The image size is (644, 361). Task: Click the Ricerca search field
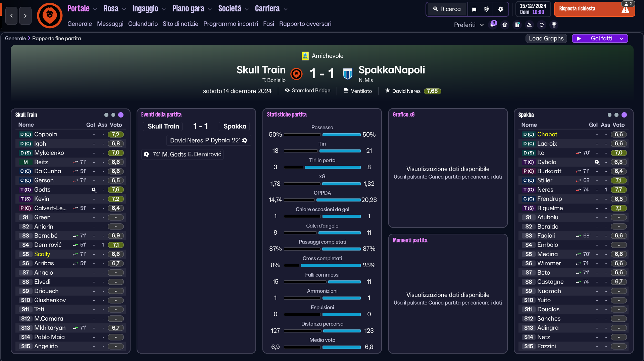point(447,9)
